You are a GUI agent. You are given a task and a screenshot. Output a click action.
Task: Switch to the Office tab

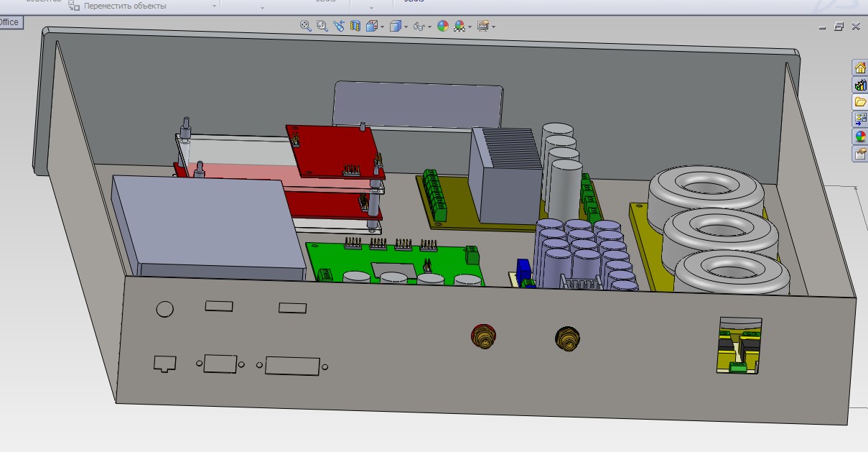pyautogui.click(x=10, y=22)
